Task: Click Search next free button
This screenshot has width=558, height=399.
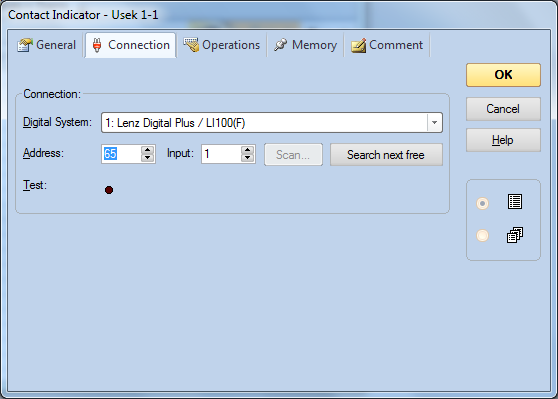Action: click(386, 155)
